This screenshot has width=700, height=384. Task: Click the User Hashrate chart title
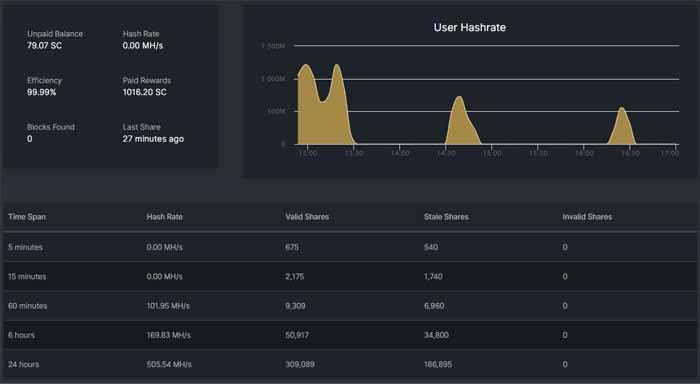470,27
